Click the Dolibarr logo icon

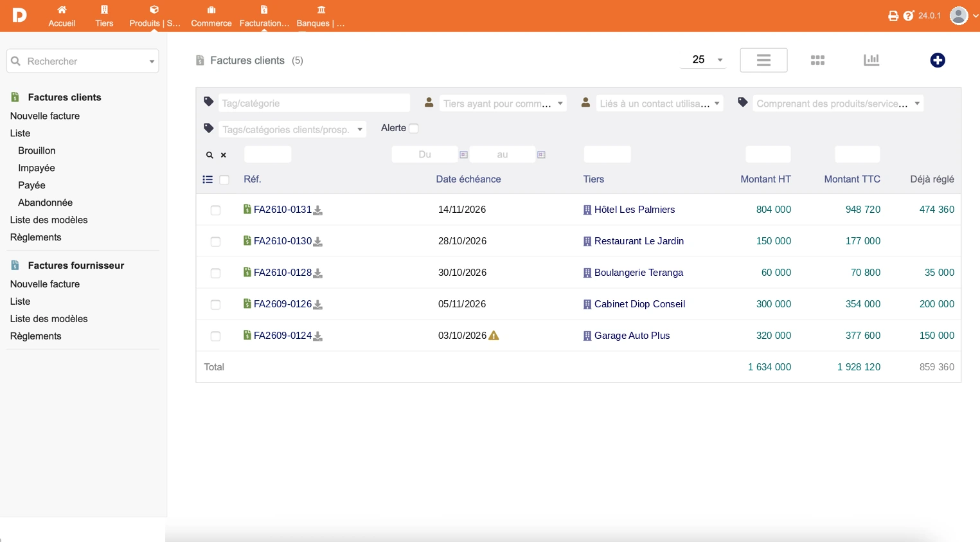pos(19,15)
